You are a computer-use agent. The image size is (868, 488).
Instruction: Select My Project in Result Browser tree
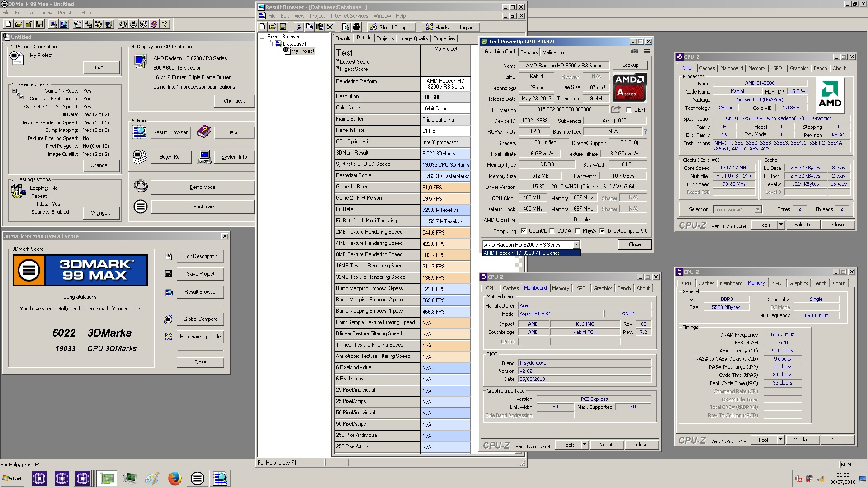pyautogui.click(x=302, y=51)
